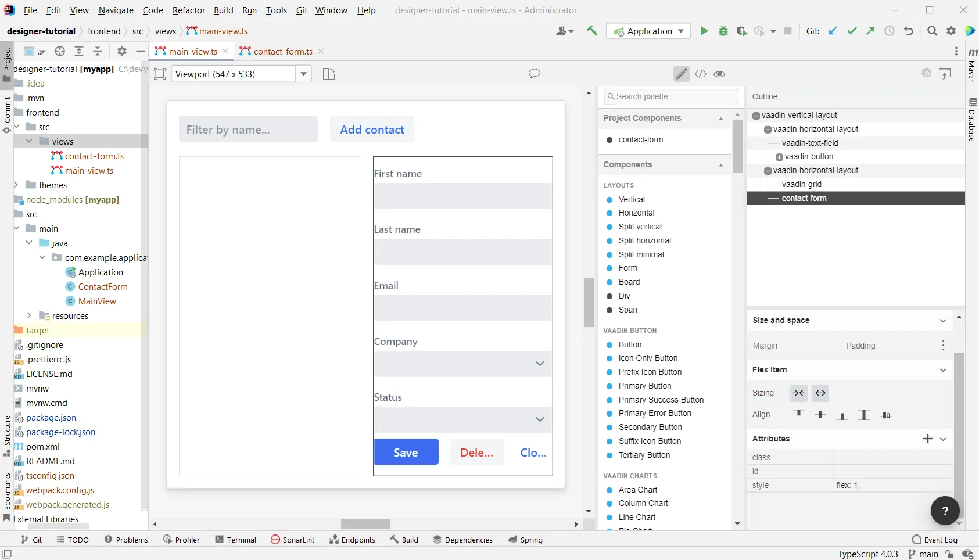The height and width of the screenshot is (560, 979).
Task: Expand the themes folder in project tree
Action: click(x=16, y=185)
